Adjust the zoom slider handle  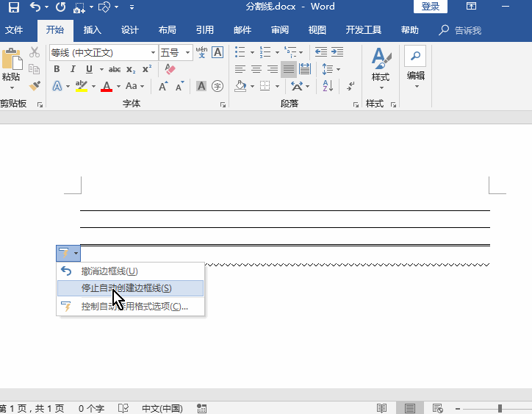500,409
